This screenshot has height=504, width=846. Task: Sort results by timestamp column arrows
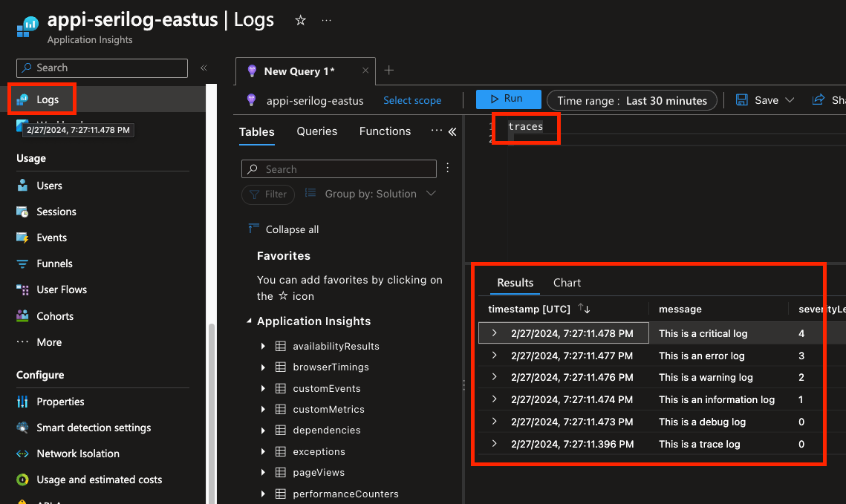[x=584, y=309]
